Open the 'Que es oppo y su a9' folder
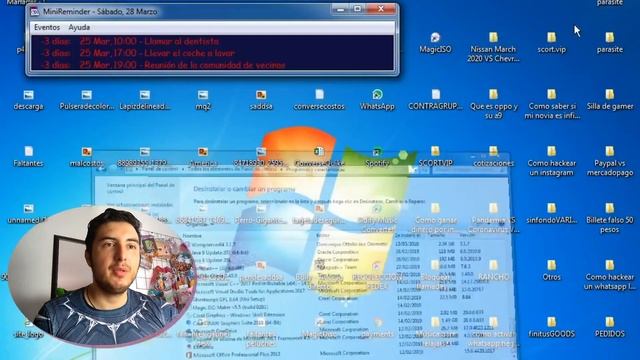The image size is (640, 360). click(x=493, y=104)
